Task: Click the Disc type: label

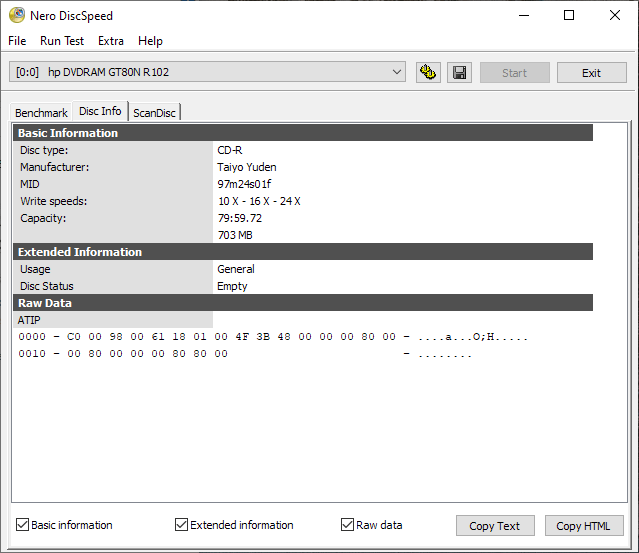Action: coord(44,150)
